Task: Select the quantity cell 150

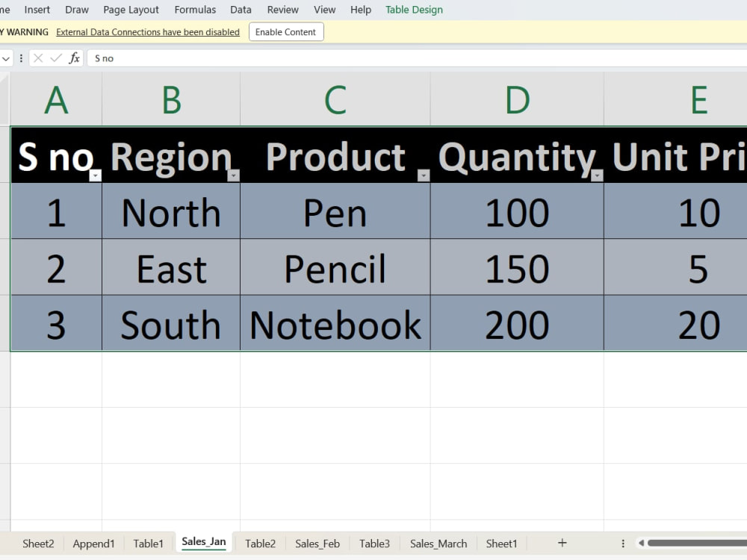Action: pyautogui.click(x=517, y=267)
